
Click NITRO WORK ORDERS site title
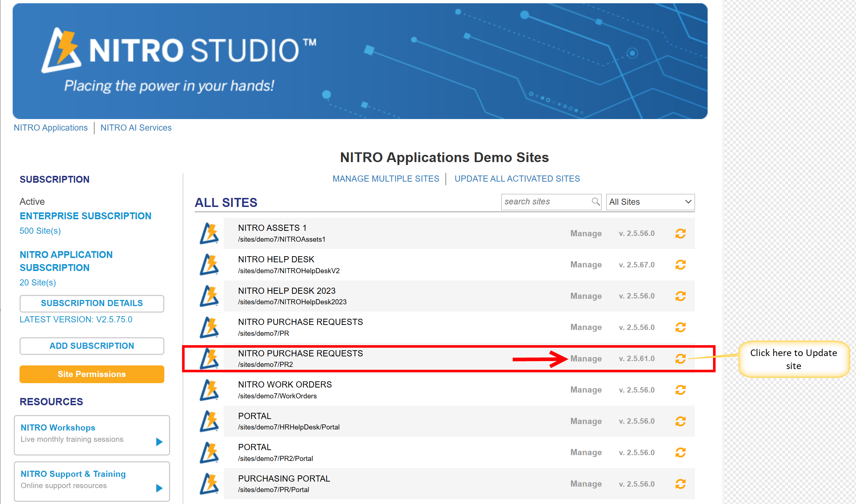click(x=285, y=385)
